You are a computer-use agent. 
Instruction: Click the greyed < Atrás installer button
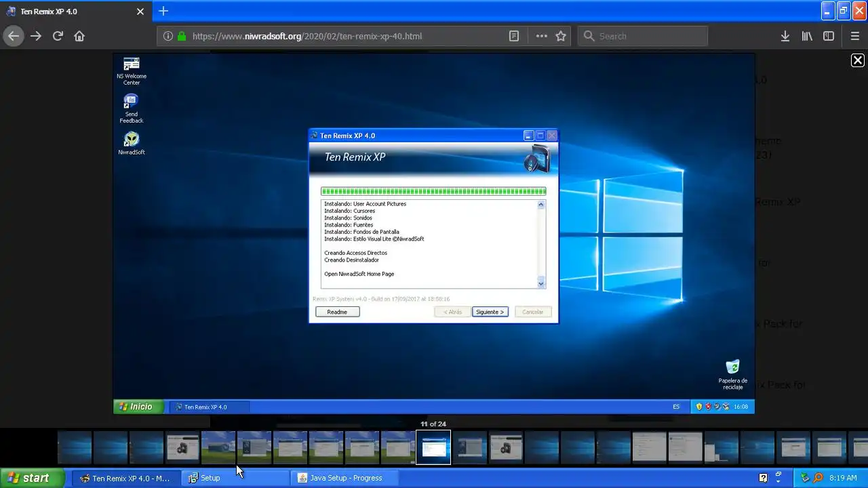pyautogui.click(x=452, y=312)
